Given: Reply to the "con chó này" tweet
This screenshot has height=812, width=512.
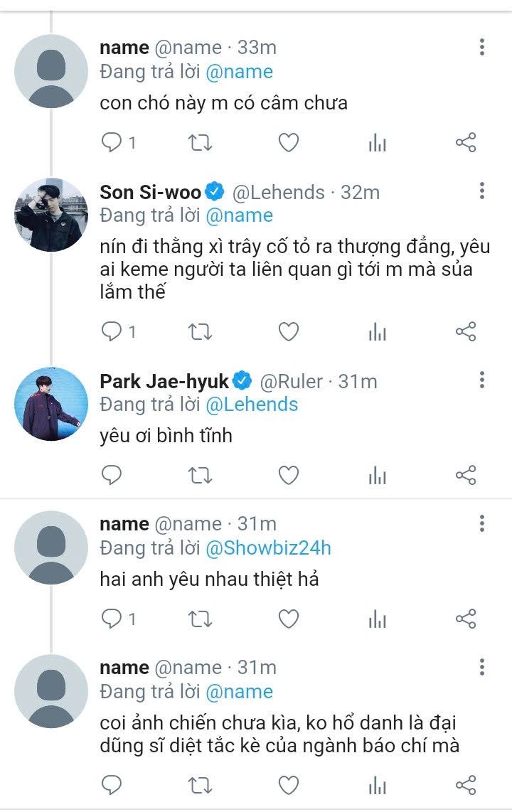Looking at the screenshot, I should [x=112, y=143].
